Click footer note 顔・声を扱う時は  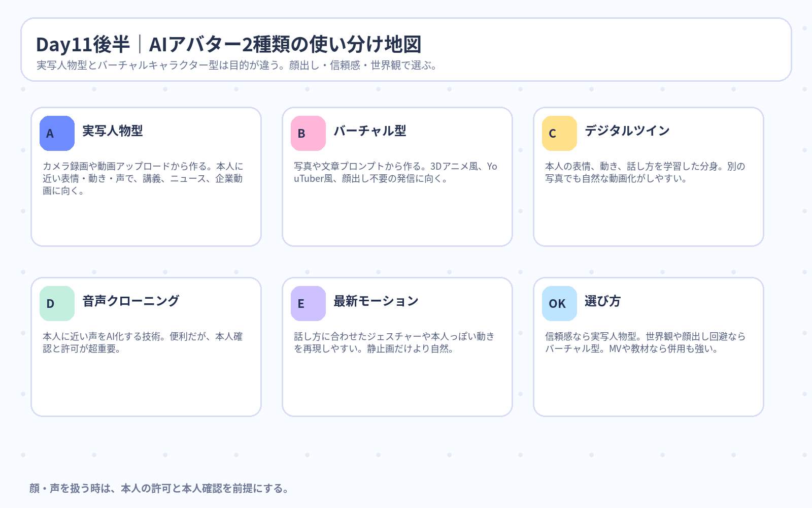[x=159, y=488]
